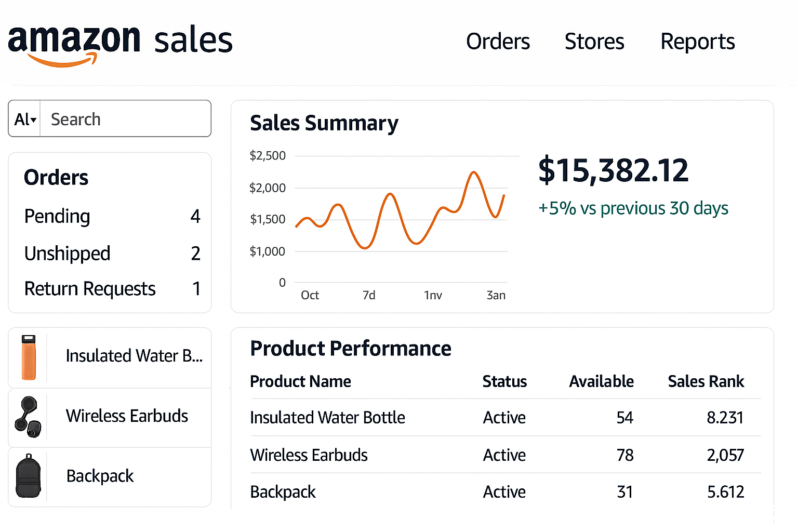The height and width of the screenshot is (532, 798).
Task: Click the return requests count 1
Action: coord(196,288)
